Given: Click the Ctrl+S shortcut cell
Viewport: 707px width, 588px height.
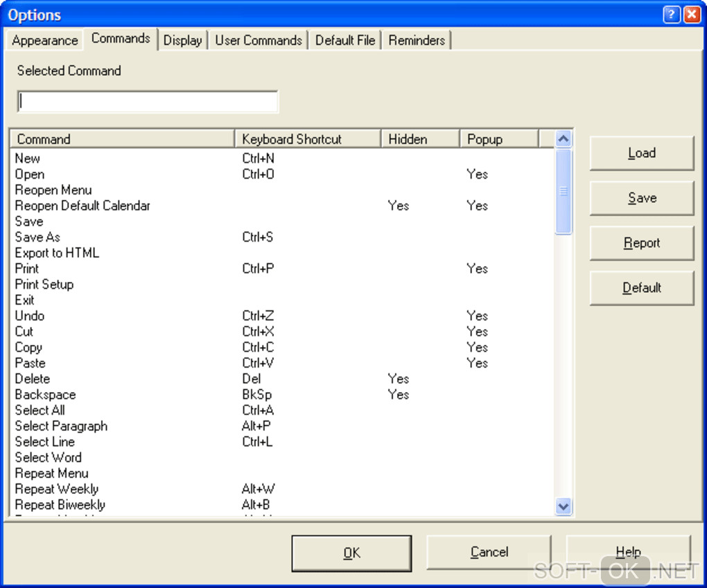Looking at the screenshot, I should [x=257, y=238].
